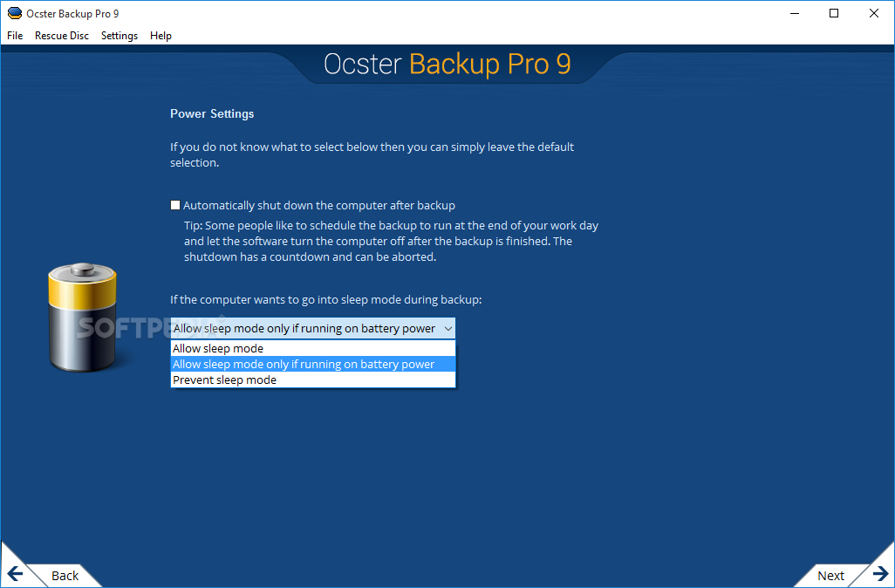Click the 'Automatically shut down the computer' label

pyautogui.click(x=319, y=206)
